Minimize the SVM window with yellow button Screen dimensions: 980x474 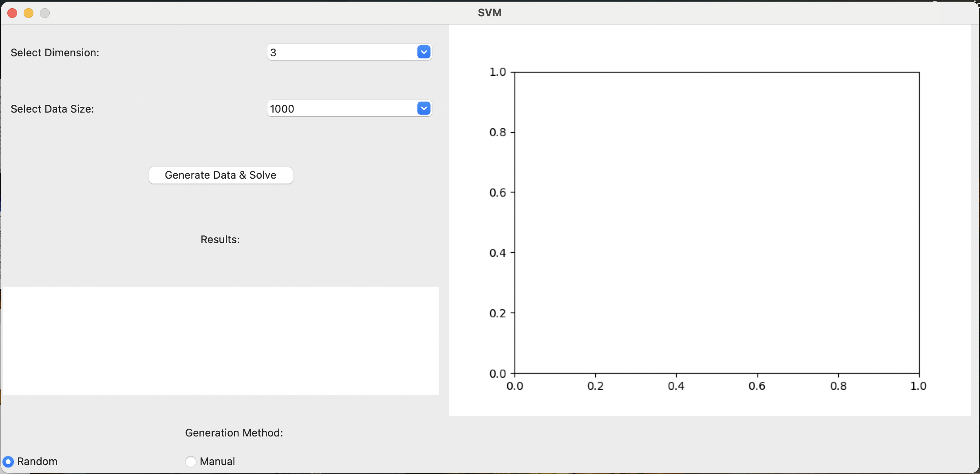coord(29,13)
